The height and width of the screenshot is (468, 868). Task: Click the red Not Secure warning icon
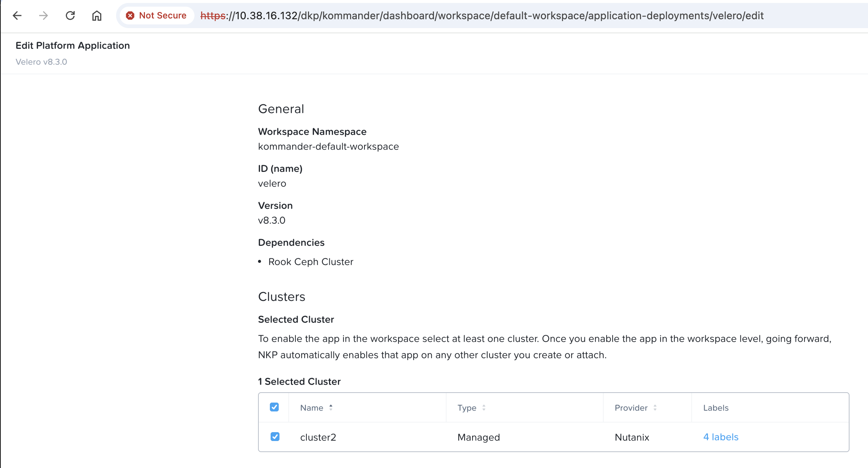coord(130,16)
